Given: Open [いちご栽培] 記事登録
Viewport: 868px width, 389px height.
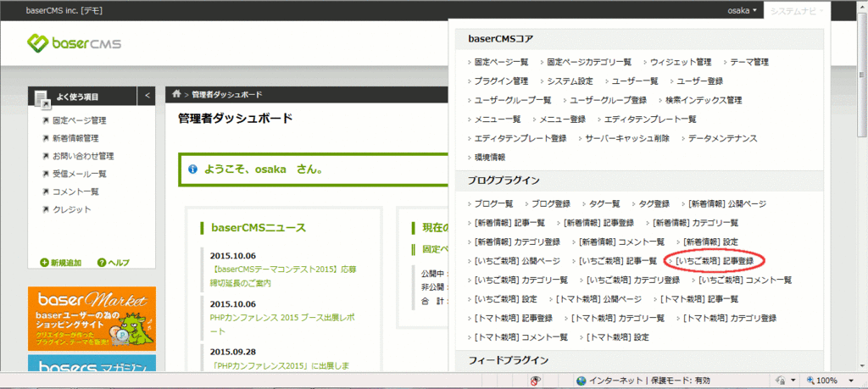Looking at the screenshot, I should point(715,261).
